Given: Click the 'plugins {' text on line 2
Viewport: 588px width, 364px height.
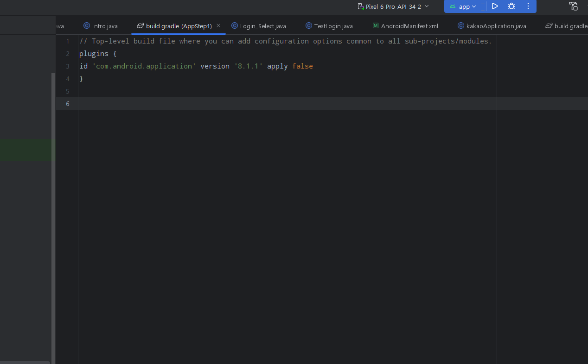Looking at the screenshot, I should 98,54.
